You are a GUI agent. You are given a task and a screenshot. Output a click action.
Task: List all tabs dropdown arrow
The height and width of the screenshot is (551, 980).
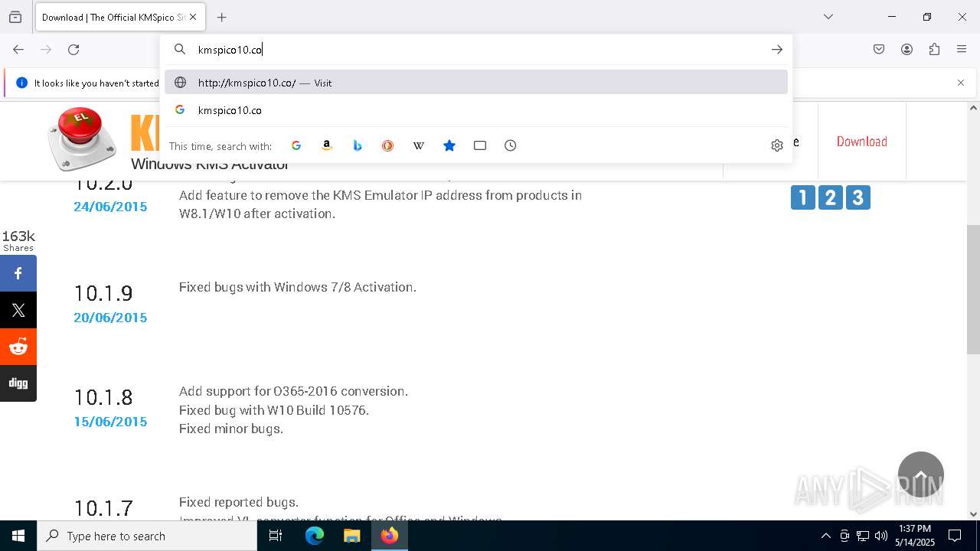pyautogui.click(x=828, y=17)
